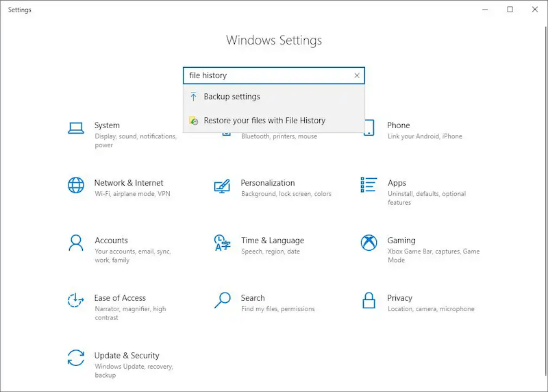Choose Restore your files with File History
The width and height of the screenshot is (548, 392).
(x=273, y=121)
